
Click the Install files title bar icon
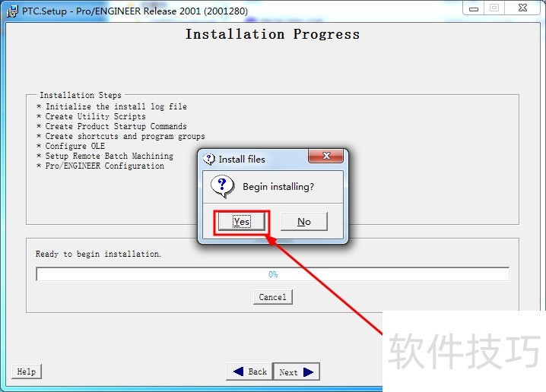click(x=209, y=160)
